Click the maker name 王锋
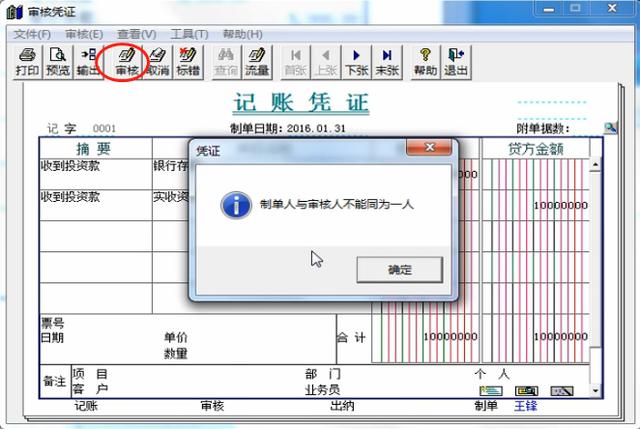The image size is (640, 429). point(526,406)
